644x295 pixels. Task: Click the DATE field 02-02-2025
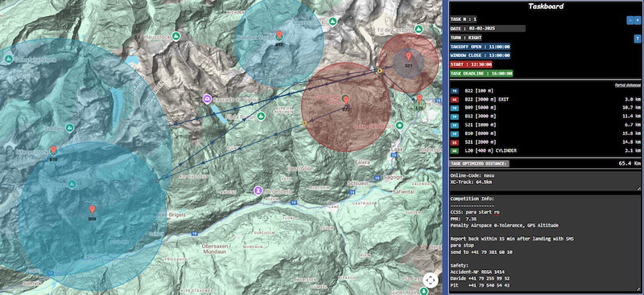(x=488, y=29)
